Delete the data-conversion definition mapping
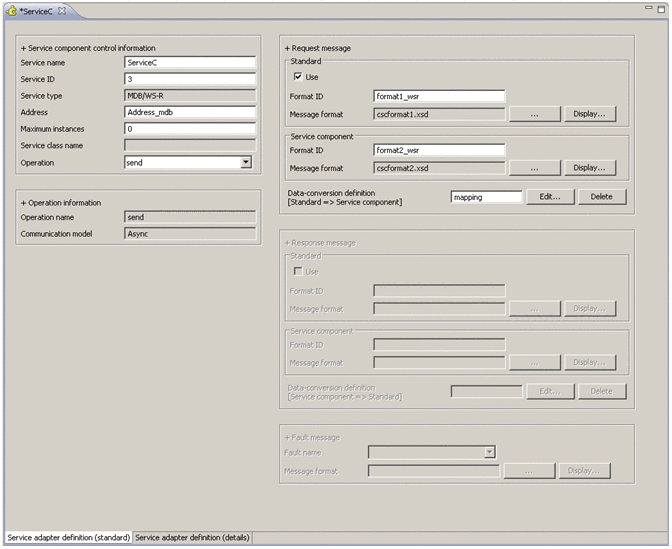This screenshot has height=549, width=672. (x=601, y=197)
